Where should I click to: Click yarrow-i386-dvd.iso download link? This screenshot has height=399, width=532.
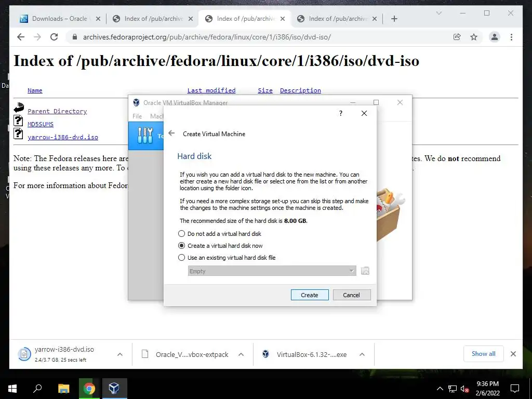(x=63, y=137)
